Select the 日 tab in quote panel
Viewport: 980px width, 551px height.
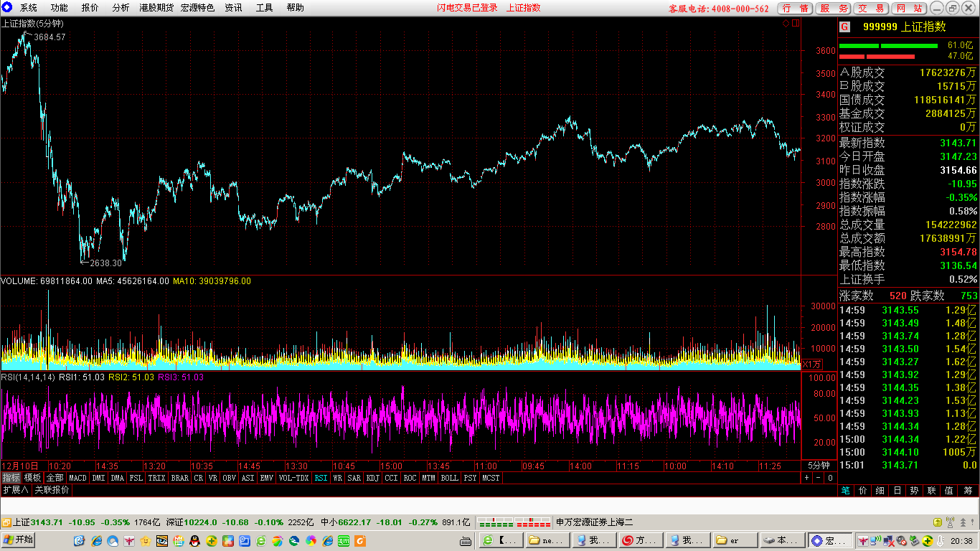pos(898,491)
